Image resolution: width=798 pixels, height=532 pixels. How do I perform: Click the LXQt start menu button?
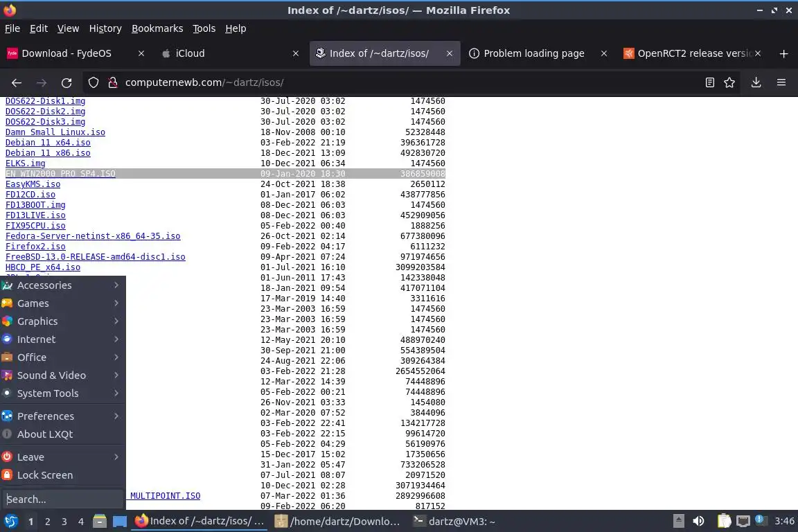[10, 522]
